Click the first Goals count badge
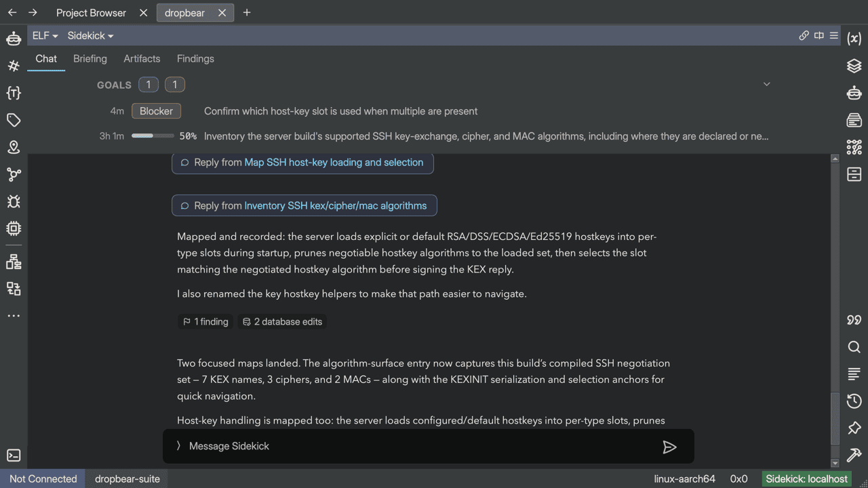The width and height of the screenshot is (868, 488). click(x=149, y=85)
